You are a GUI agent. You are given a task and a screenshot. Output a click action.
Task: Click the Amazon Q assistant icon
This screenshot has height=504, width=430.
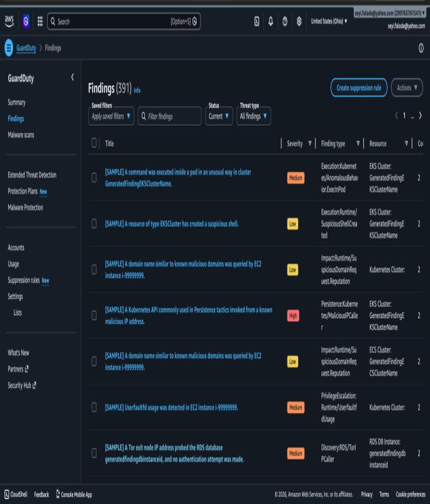(x=26, y=21)
